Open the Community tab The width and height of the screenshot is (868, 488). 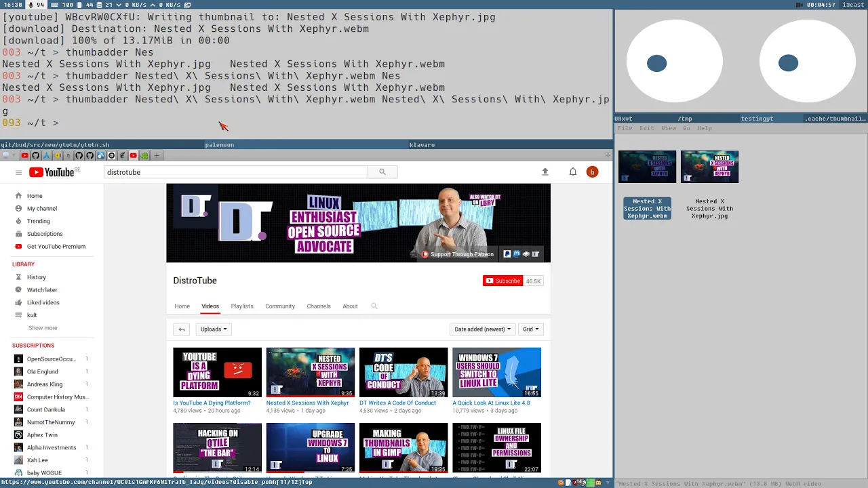pyautogui.click(x=280, y=306)
